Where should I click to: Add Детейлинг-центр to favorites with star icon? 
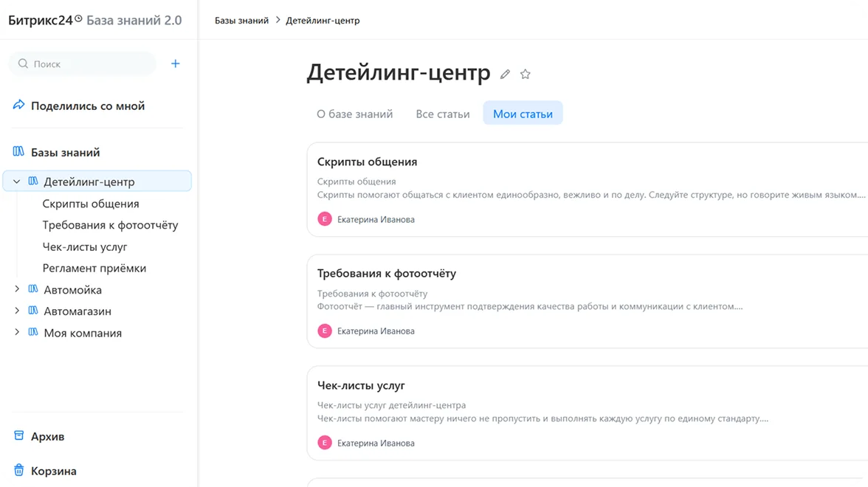(x=526, y=74)
